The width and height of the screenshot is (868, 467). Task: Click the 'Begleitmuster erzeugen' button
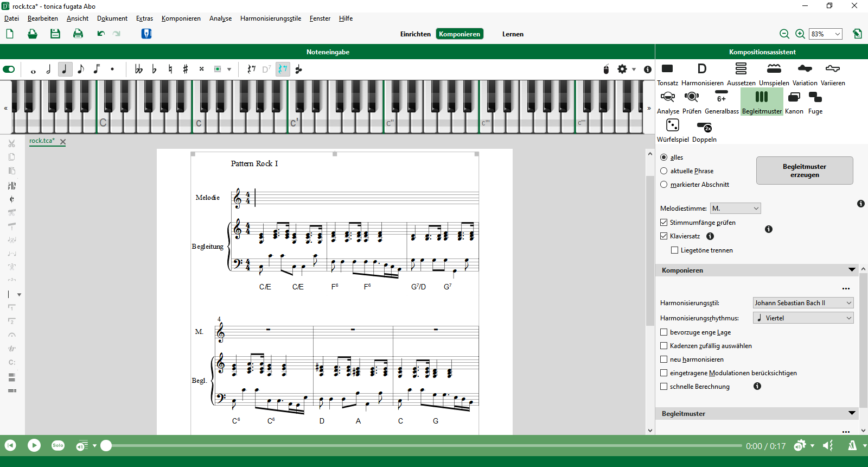(x=805, y=171)
